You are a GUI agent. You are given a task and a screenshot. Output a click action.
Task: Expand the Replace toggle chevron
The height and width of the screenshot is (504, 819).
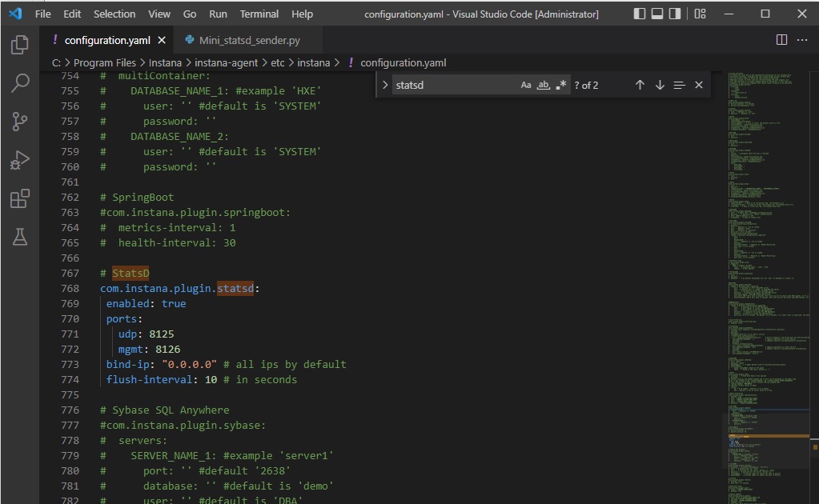pyautogui.click(x=385, y=85)
